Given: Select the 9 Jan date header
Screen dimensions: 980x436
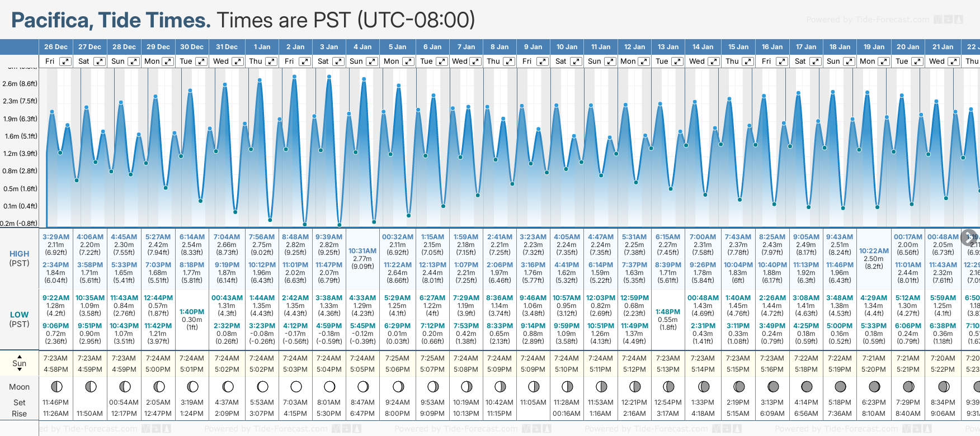Looking at the screenshot, I should click(x=533, y=47).
